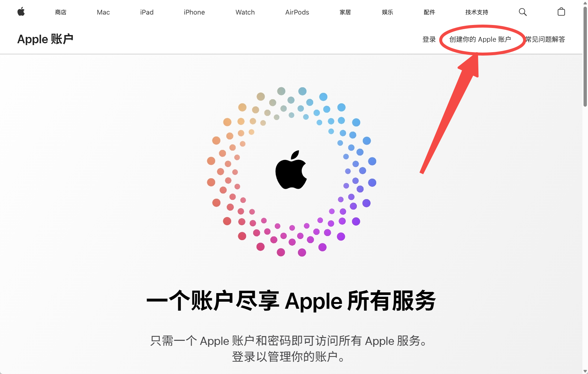Select Mac in the top navigation

tap(103, 12)
